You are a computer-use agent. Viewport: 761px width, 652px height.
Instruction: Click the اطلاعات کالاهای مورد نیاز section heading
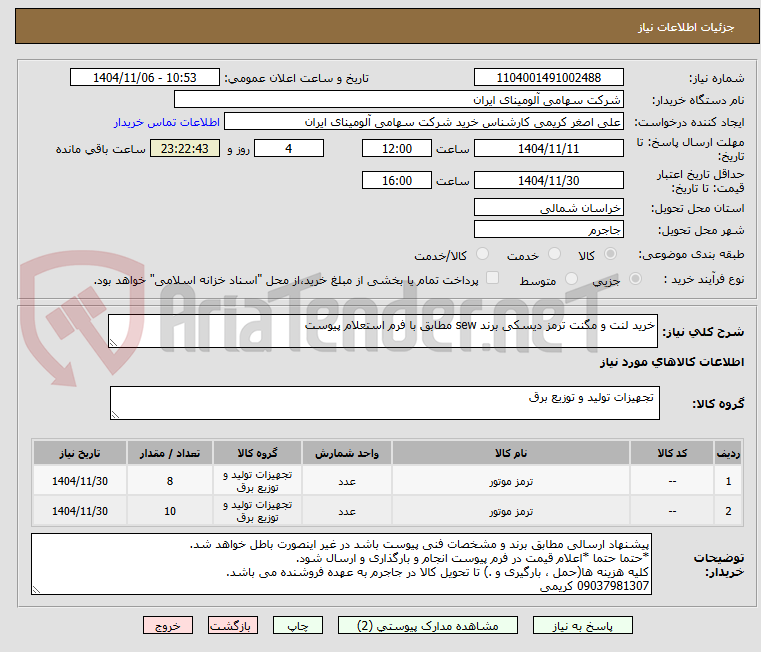click(x=672, y=362)
